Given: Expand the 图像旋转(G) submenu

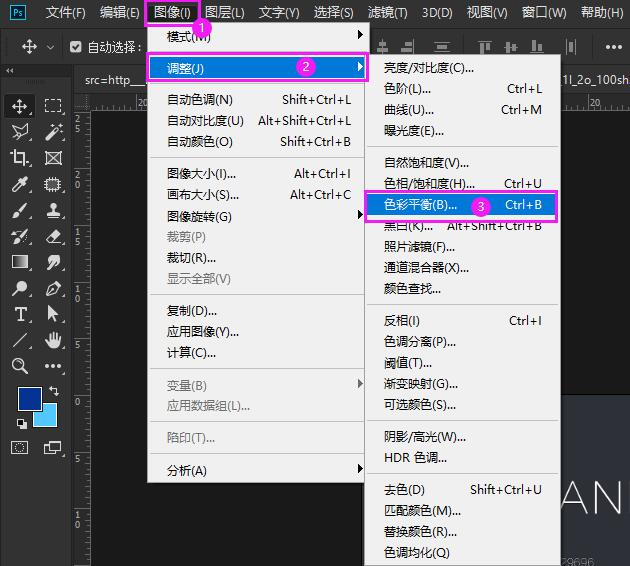Looking at the screenshot, I should click(x=256, y=217).
